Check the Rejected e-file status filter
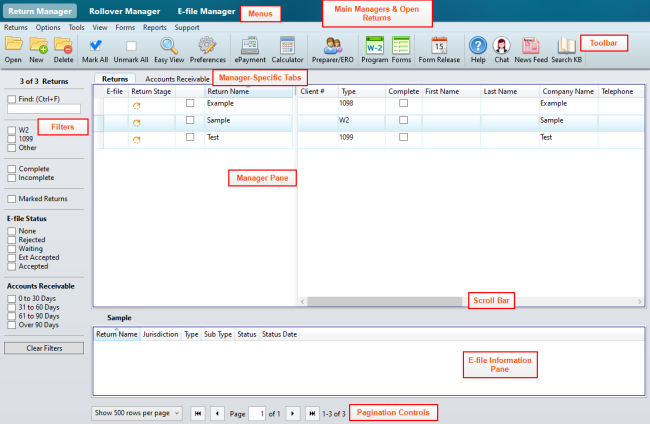650x424 pixels. 10,240
